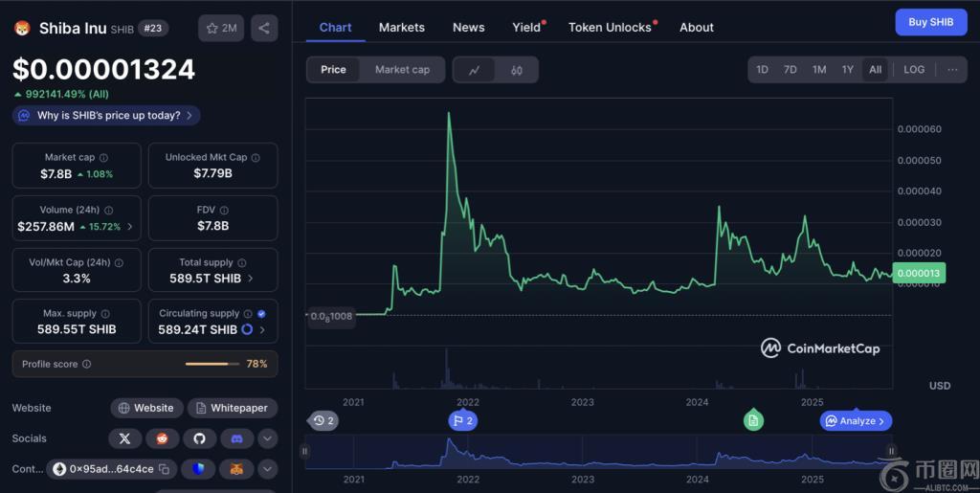Open the X (Twitter) social link
The height and width of the screenshot is (493, 980).
tap(124, 438)
